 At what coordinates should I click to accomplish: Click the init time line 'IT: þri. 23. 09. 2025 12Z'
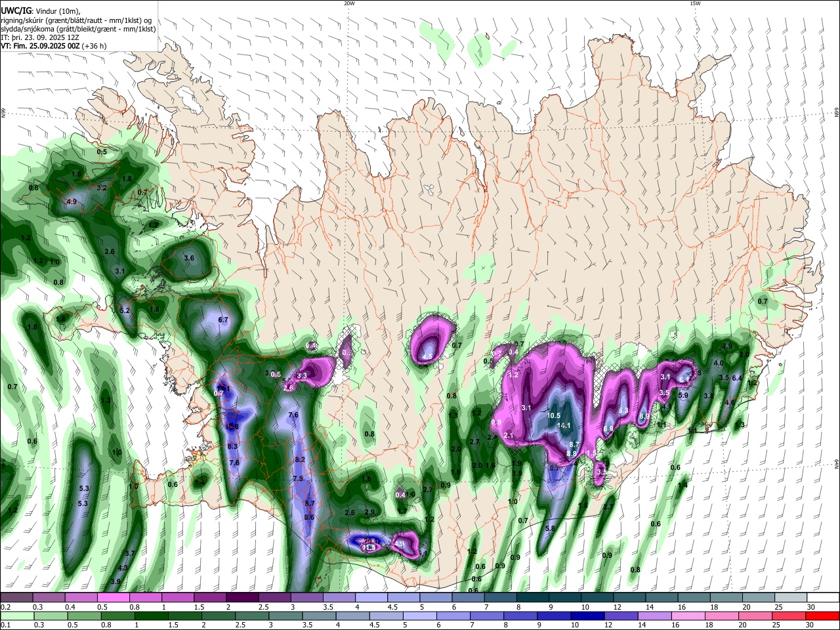coord(39,37)
